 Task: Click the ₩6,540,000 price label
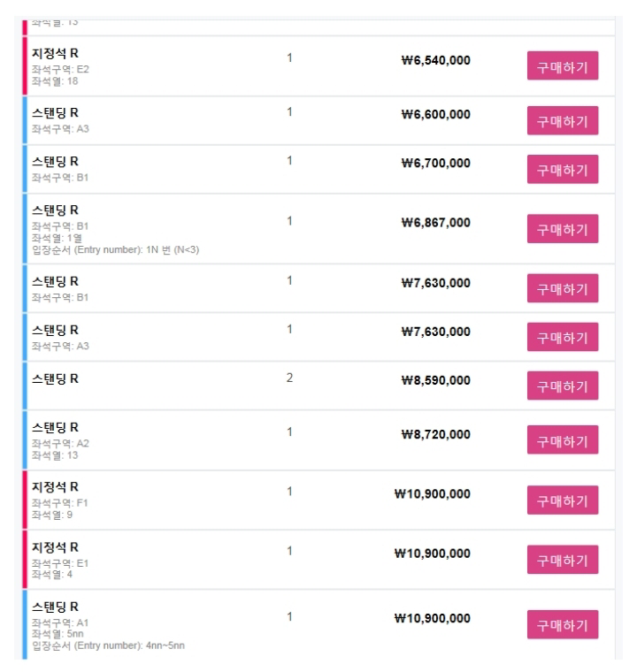pos(435,61)
